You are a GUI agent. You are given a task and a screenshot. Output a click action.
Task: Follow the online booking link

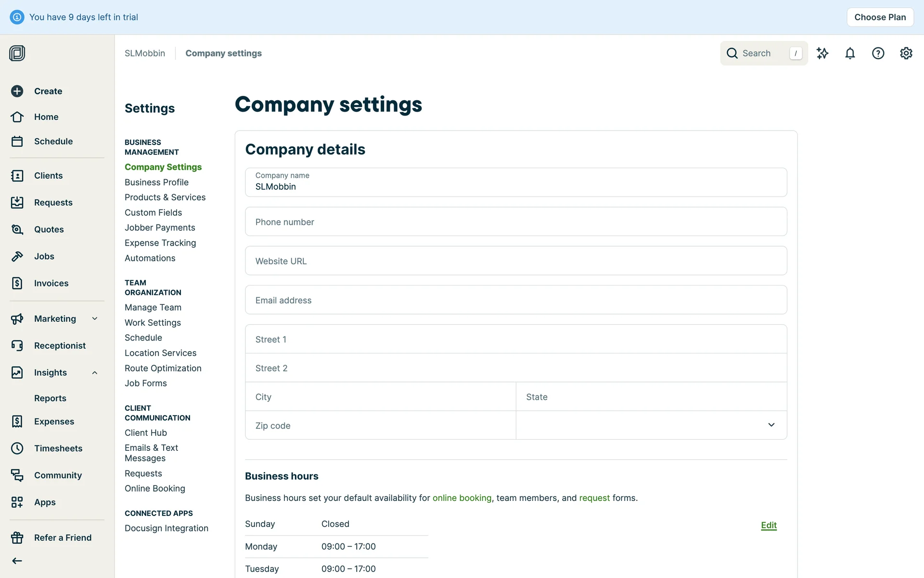[462, 498]
